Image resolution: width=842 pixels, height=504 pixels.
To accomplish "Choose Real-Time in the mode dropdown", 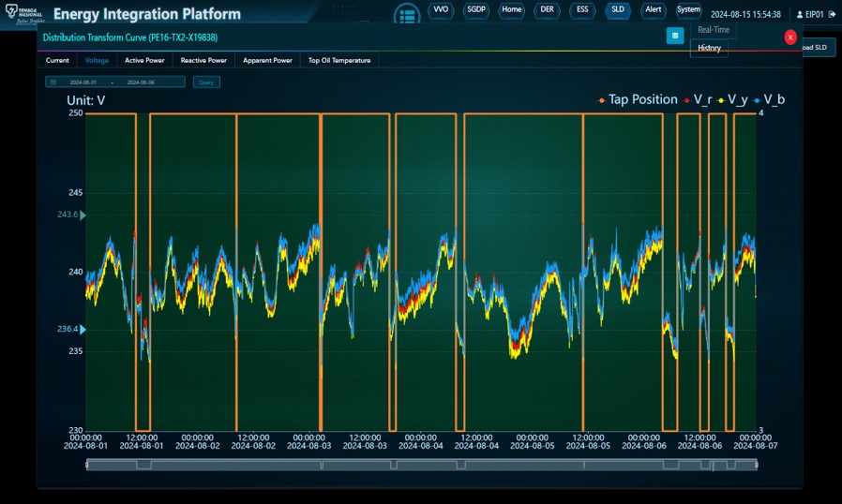I will click(714, 30).
